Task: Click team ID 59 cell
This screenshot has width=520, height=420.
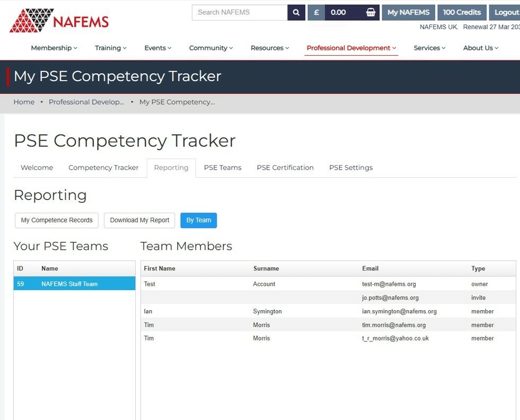Action: click(21, 284)
